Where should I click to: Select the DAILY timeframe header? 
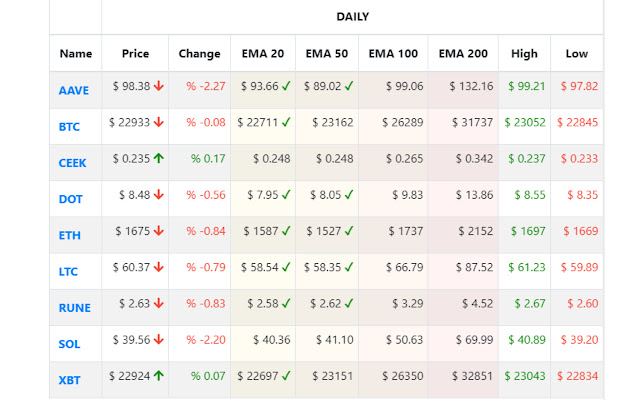[x=352, y=17]
